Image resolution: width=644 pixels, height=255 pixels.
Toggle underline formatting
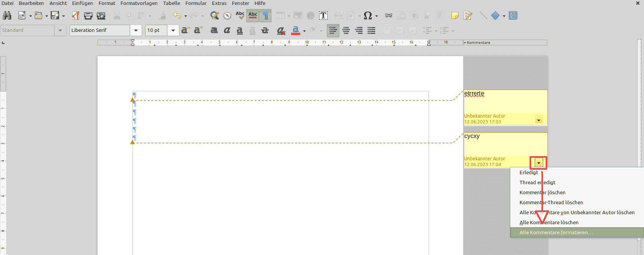coord(240,30)
